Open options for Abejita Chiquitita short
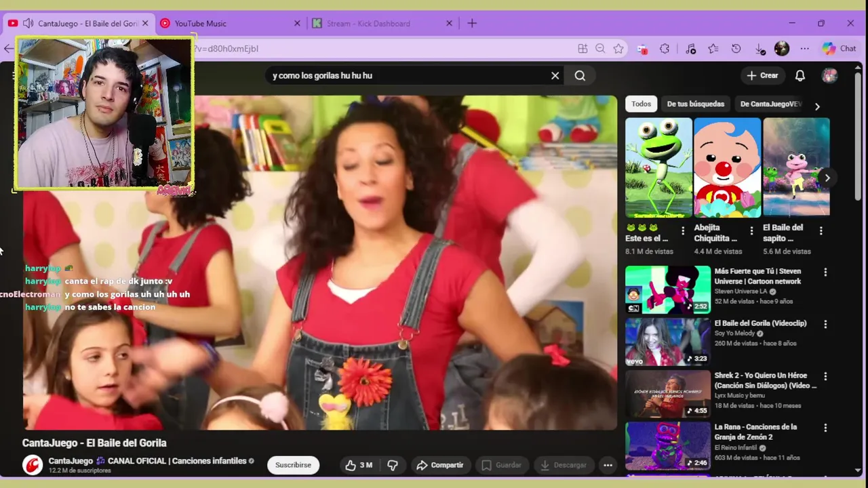The height and width of the screenshot is (488, 868). (751, 230)
